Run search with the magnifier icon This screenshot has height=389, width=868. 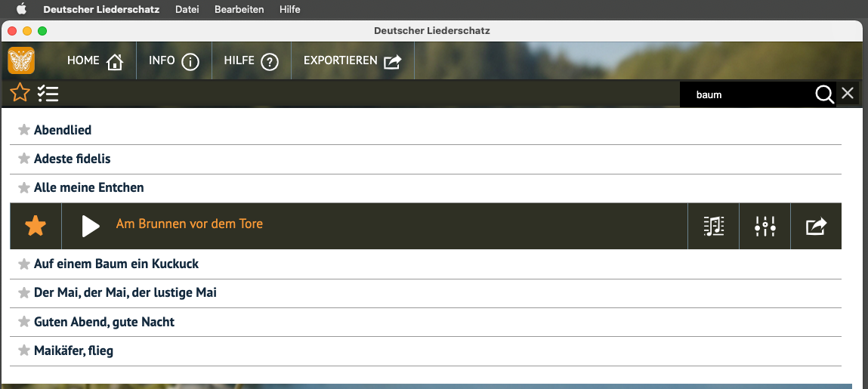pyautogui.click(x=824, y=94)
